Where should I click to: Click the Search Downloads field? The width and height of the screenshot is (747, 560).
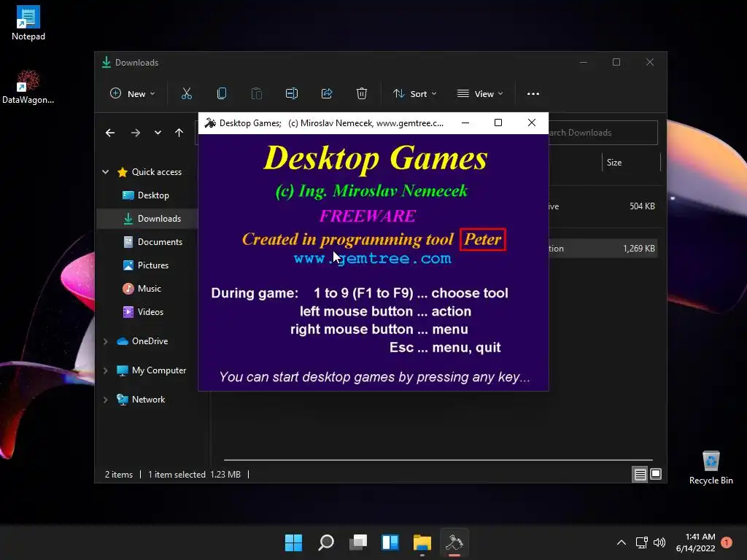(x=603, y=133)
